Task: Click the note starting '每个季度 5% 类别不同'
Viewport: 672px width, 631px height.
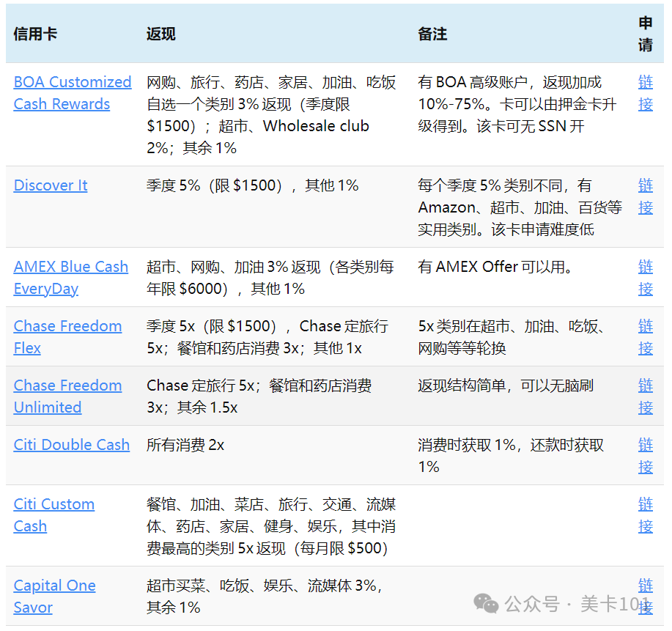Action: [520, 207]
